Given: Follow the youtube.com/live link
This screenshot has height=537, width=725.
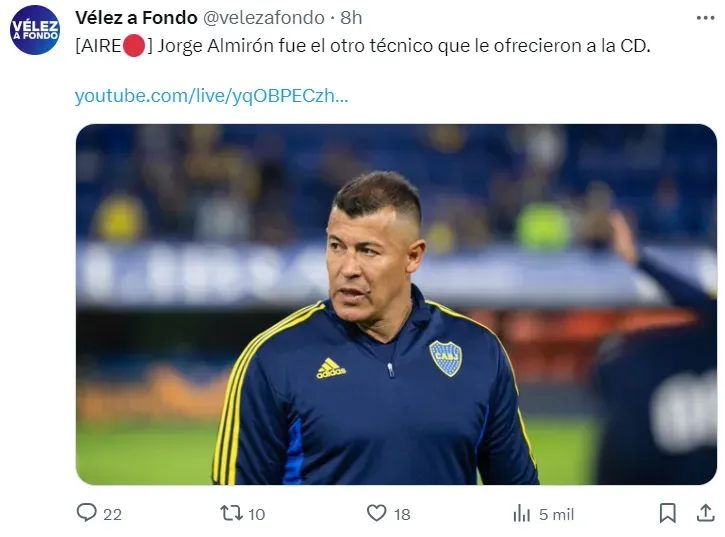Looking at the screenshot, I should 211,96.
